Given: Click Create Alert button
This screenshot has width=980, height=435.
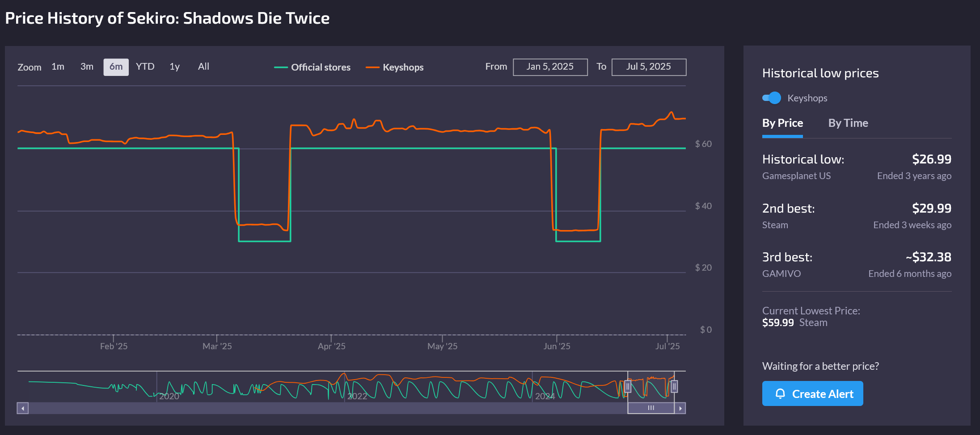Looking at the screenshot, I should [812, 393].
